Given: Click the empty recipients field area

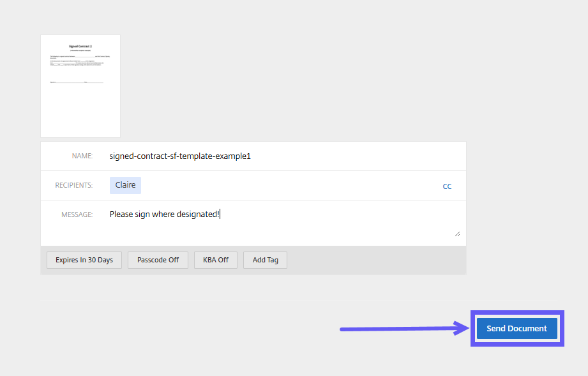Looking at the screenshot, I should [x=287, y=186].
